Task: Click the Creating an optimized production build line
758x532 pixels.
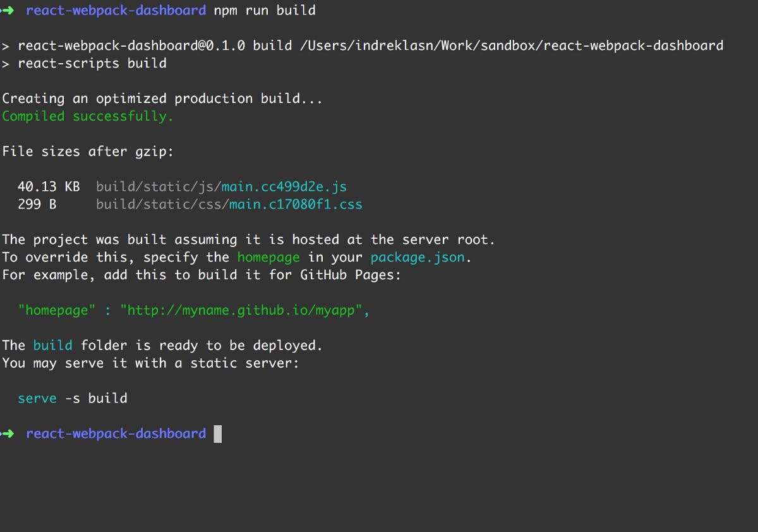Action: (x=162, y=99)
